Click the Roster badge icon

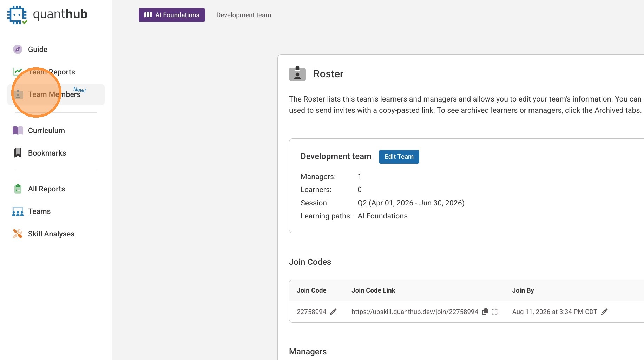[297, 74]
